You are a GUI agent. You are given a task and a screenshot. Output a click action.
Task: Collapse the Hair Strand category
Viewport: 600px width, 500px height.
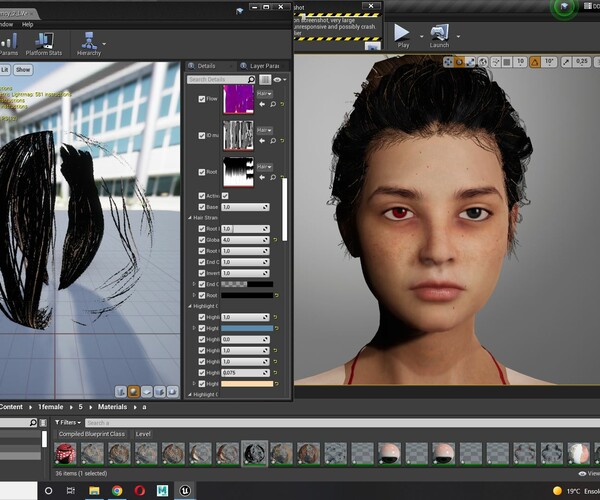190,218
